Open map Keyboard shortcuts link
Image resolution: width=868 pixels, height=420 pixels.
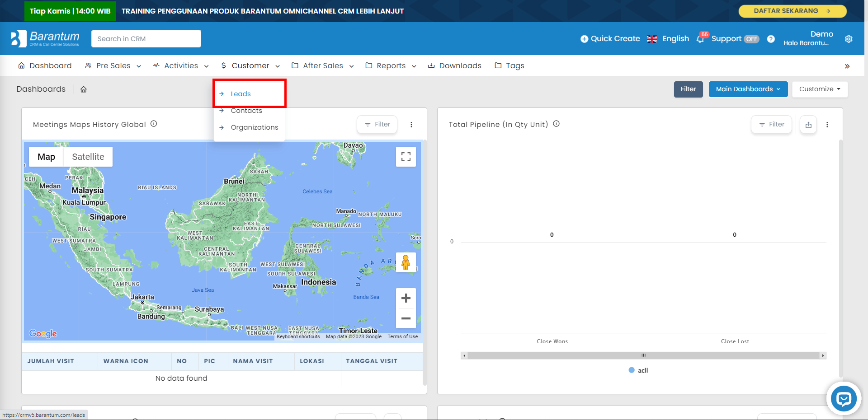pyautogui.click(x=298, y=336)
